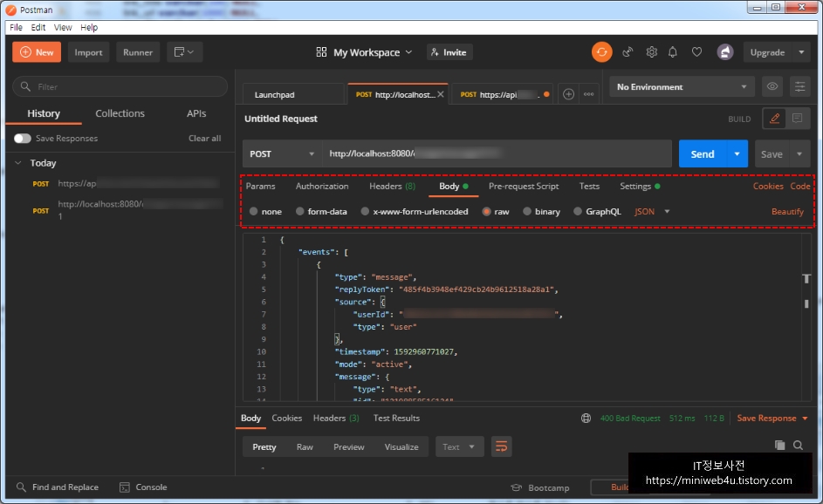Click the Invite button
This screenshot has width=823, height=504.
(x=449, y=52)
